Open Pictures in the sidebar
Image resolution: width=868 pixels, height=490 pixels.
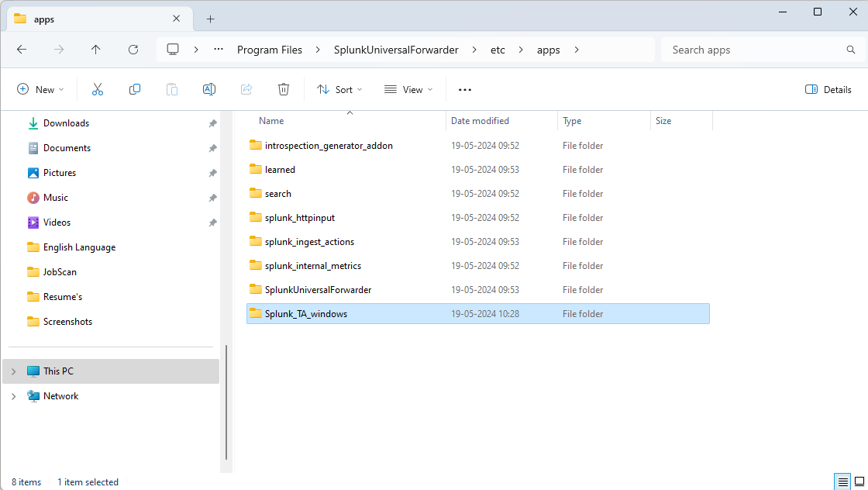pyautogui.click(x=60, y=173)
